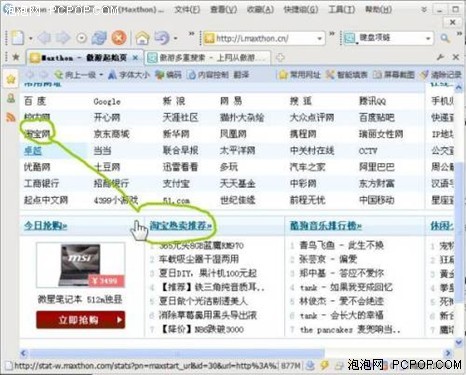
Task: Open the 中国移动 link
Action: (377, 200)
